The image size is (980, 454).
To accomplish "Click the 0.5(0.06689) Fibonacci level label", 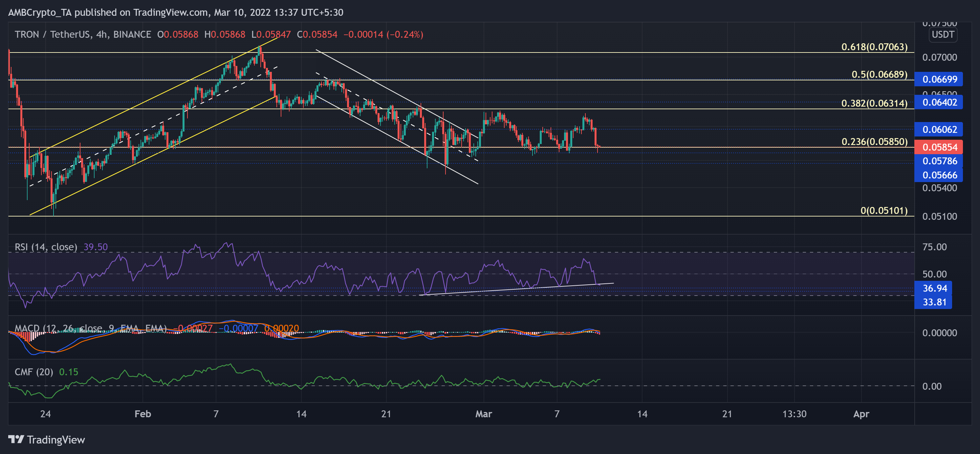I will pyautogui.click(x=879, y=74).
